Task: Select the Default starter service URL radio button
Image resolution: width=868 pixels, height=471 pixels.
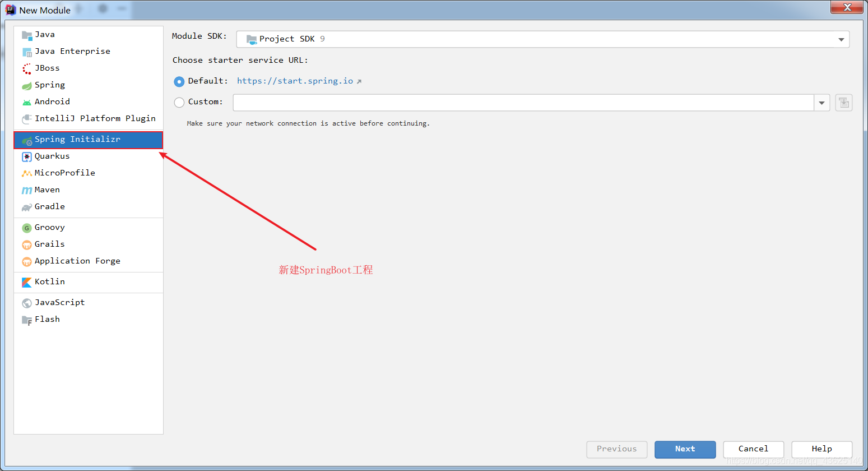Action: pos(179,81)
